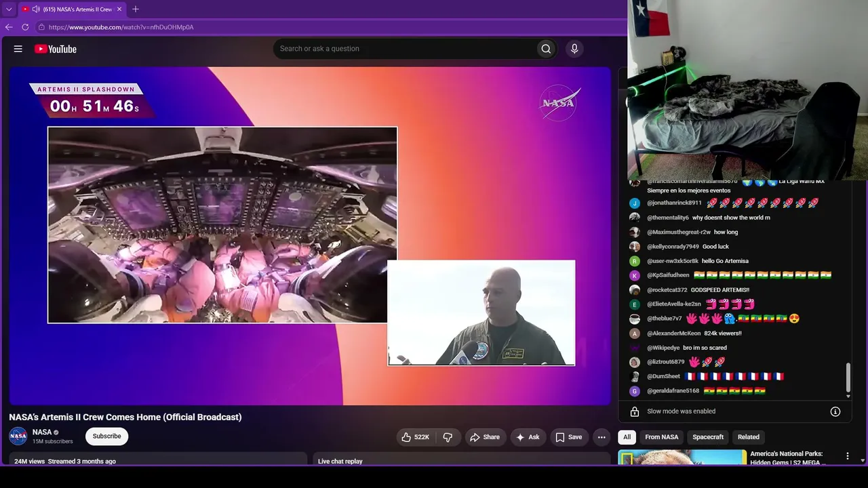Click username @rocketcat372 in chat

[x=667, y=290]
